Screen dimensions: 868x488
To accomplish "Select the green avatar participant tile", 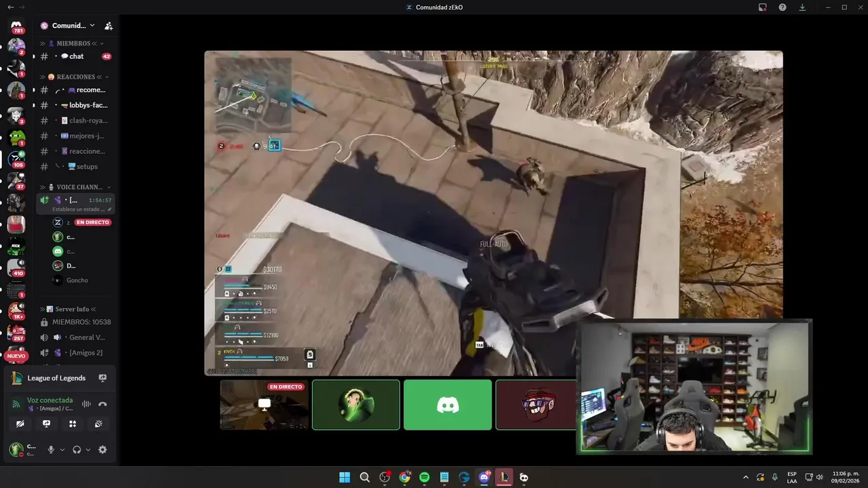I will point(356,405).
